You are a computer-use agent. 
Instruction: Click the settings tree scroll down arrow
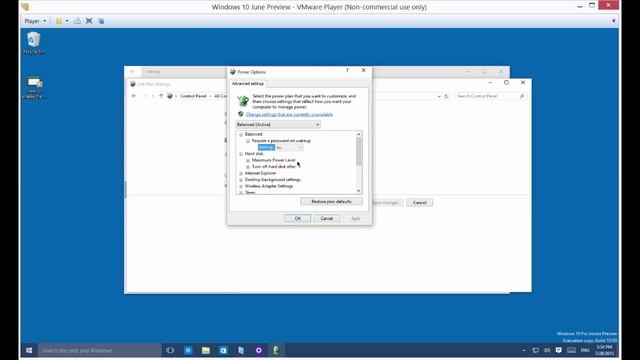(359, 191)
